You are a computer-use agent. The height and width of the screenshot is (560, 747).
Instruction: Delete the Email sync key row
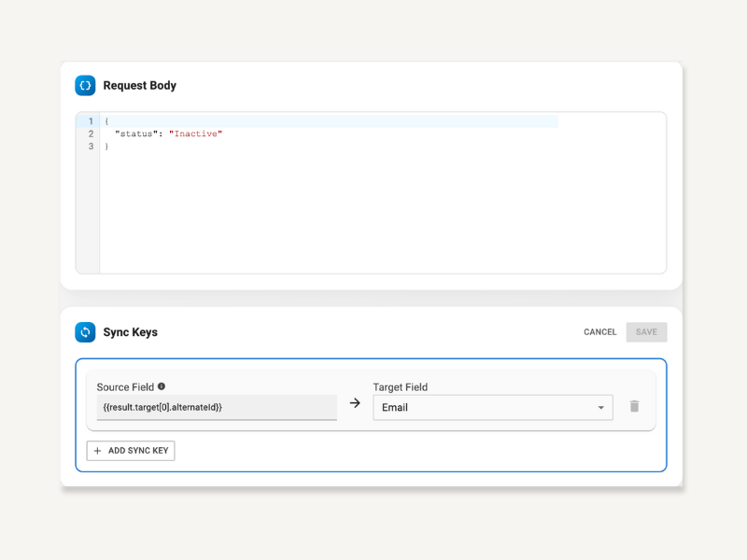(x=634, y=406)
